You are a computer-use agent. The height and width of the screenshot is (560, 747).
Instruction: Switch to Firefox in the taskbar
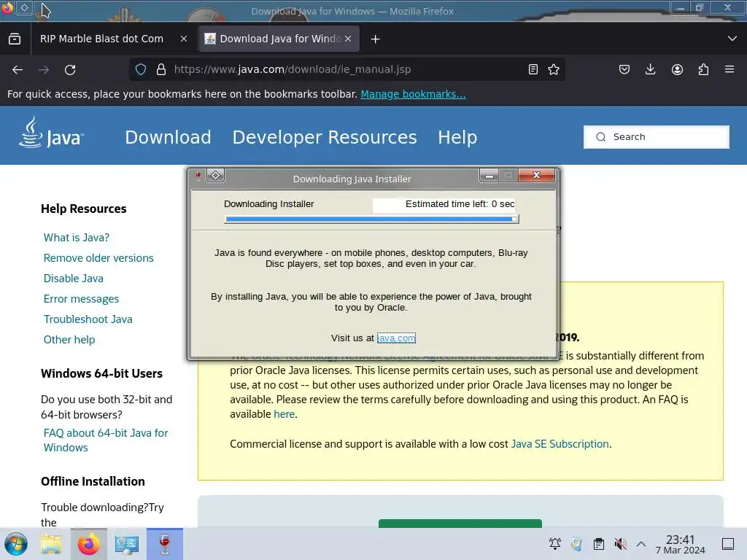tap(88, 544)
